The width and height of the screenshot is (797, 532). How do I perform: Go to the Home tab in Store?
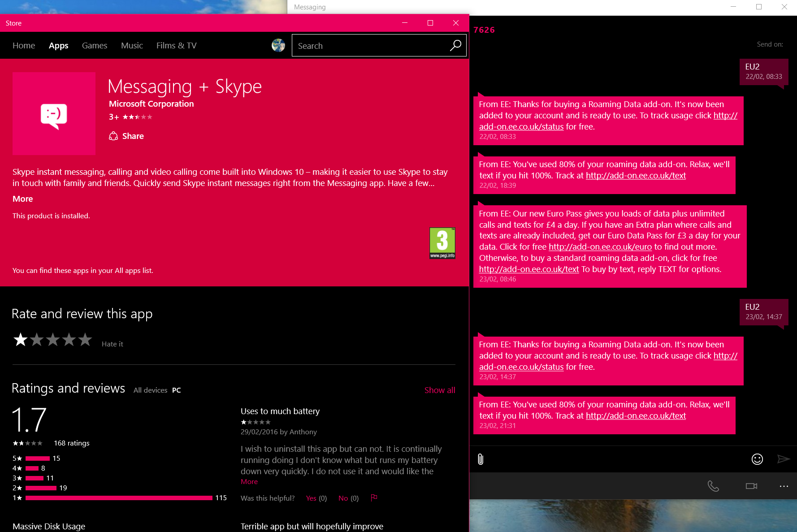(x=24, y=45)
